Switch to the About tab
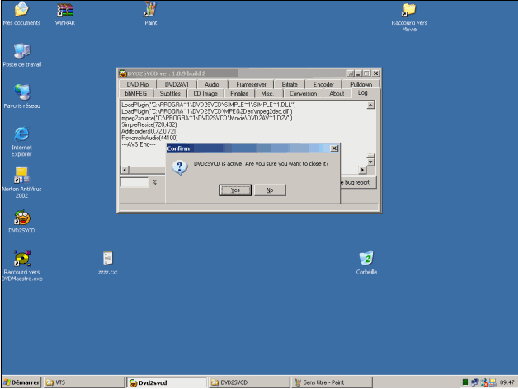518x389 pixels. coord(337,94)
